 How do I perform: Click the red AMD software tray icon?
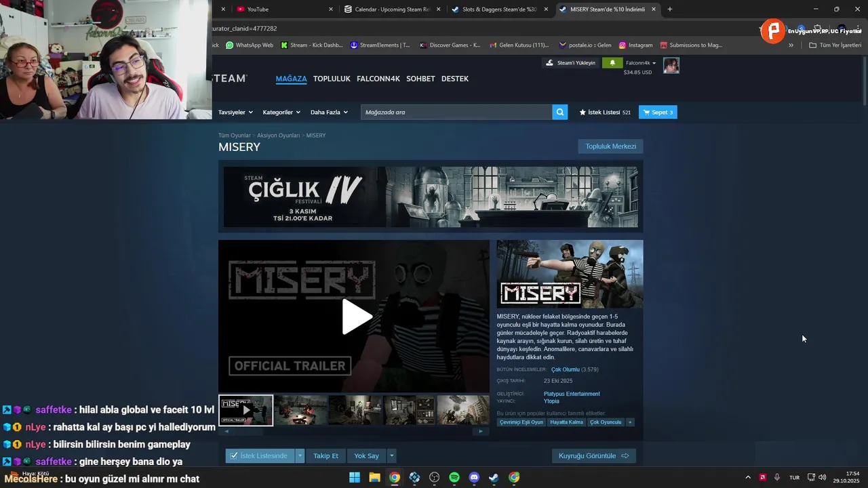coord(762,477)
